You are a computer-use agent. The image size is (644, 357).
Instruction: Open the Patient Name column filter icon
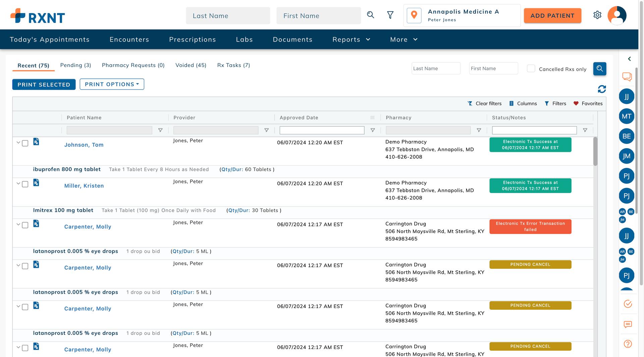[x=160, y=130]
